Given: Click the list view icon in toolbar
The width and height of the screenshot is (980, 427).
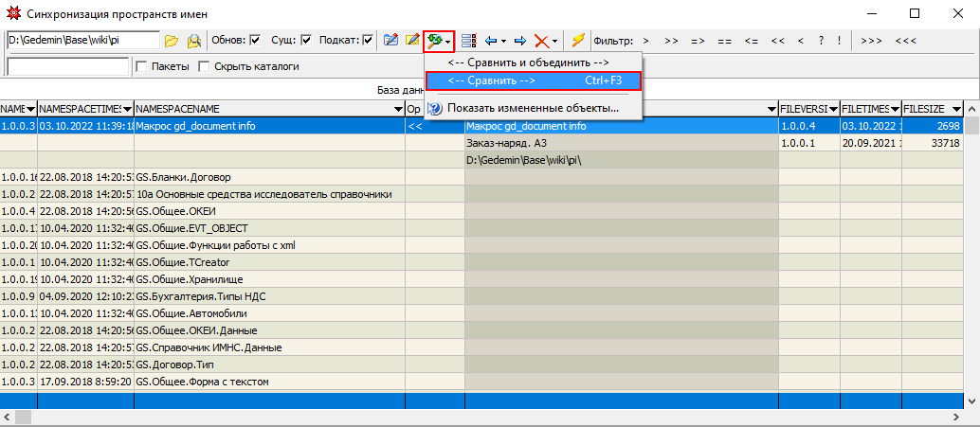Looking at the screenshot, I should click(x=468, y=41).
